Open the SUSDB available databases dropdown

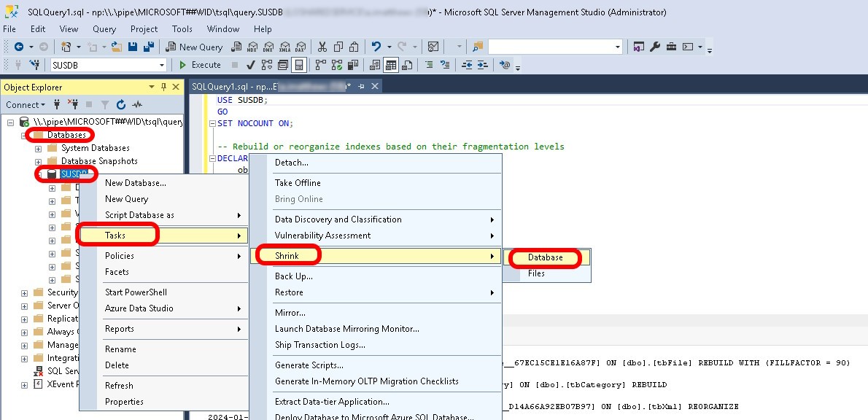click(163, 65)
